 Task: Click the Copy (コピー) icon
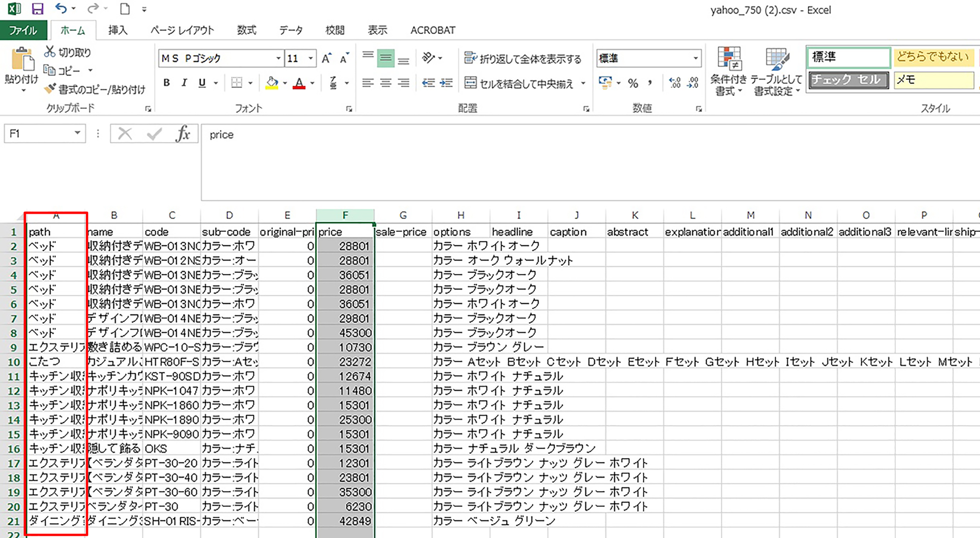pyautogui.click(x=49, y=70)
